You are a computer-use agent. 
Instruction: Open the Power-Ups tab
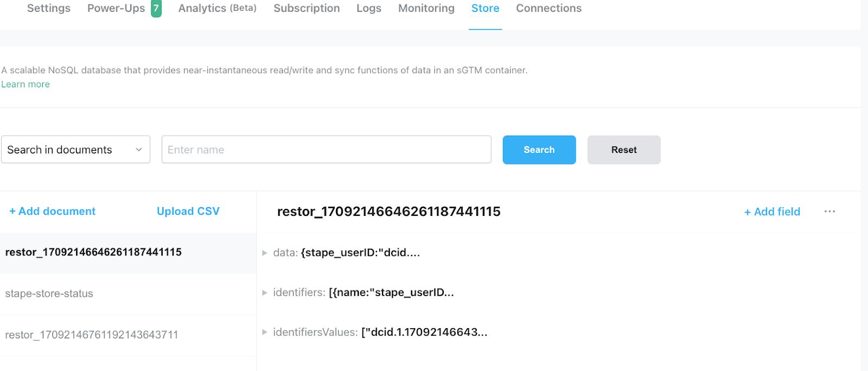[x=116, y=8]
